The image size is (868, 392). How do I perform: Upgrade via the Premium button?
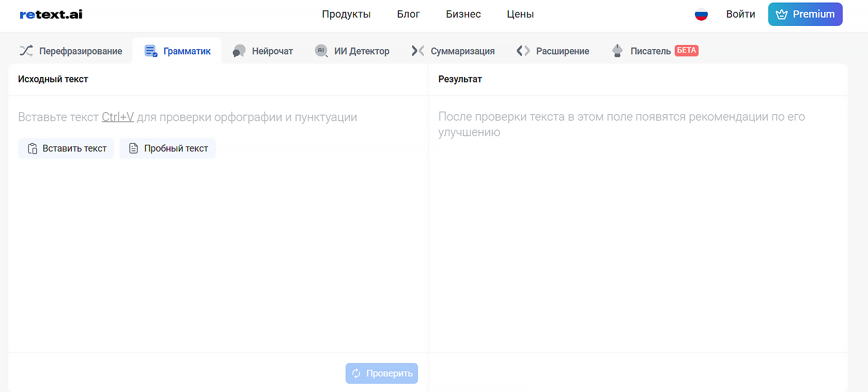[805, 14]
